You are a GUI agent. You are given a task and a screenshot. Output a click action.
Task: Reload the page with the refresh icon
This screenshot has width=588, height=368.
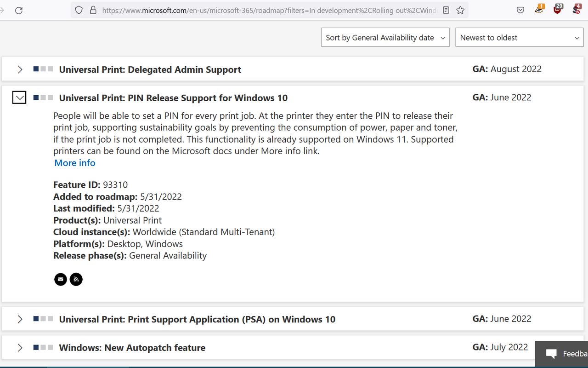coord(19,10)
